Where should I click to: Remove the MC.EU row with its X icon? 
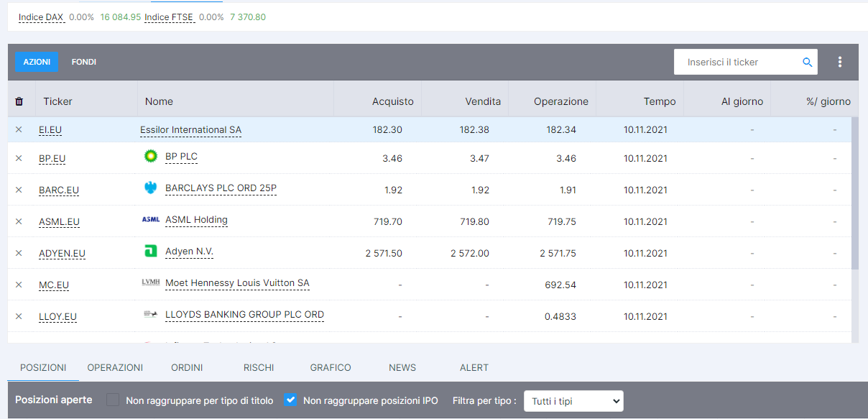[x=19, y=285]
